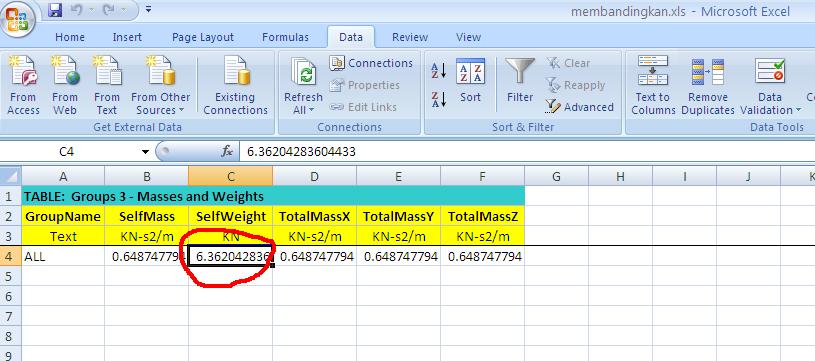Image resolution: width=815 pixels, height=361 pixels.
Task: Click cell C4 with value 6.362042836
Action: (x=230, y=257)
